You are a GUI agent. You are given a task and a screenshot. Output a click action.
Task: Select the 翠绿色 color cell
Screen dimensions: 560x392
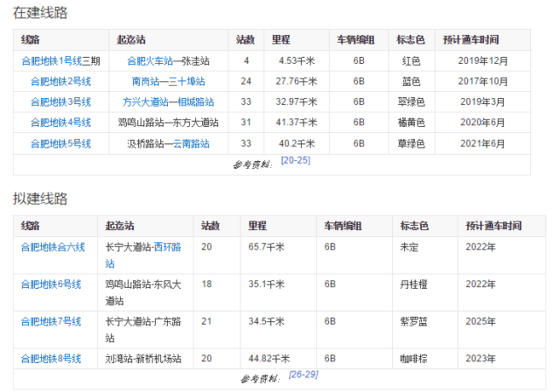coord(411,102)
